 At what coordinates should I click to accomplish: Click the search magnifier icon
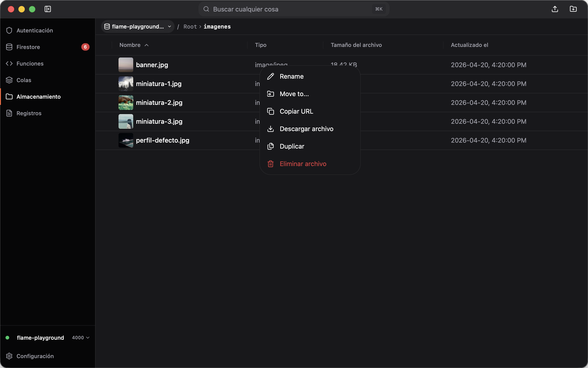tap(206, 9)
